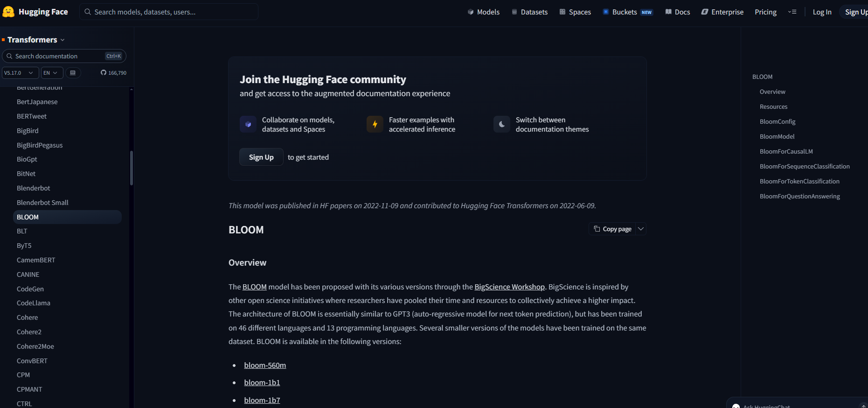This screenshot has width=868, height=408.
Task: Open Enterprise in the top navigation
Action: pos(722,12)
